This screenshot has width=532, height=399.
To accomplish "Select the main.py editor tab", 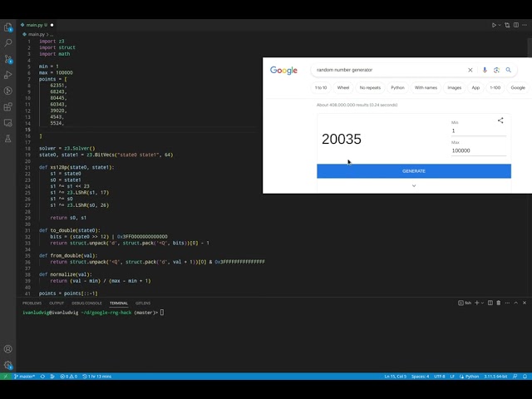I will pyautogui.click(x=37, y=25).
